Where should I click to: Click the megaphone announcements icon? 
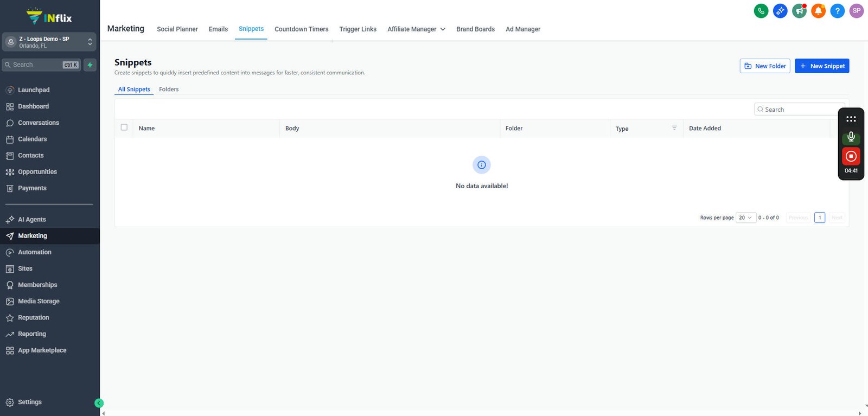799,11
